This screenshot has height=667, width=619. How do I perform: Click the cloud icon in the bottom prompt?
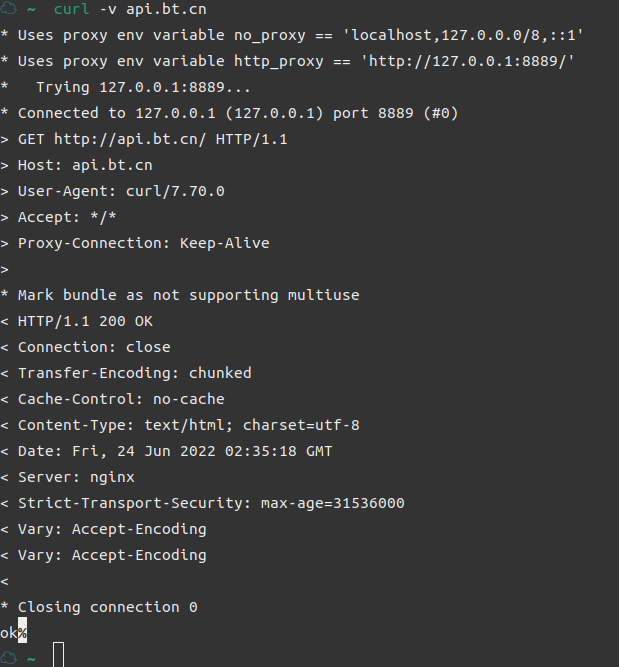8,658
